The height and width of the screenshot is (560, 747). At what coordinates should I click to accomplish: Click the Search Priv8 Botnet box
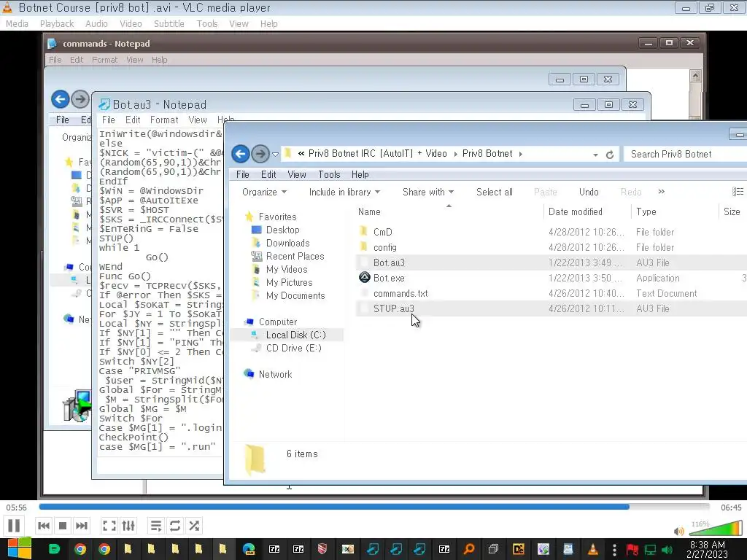(x=686, y=154)
